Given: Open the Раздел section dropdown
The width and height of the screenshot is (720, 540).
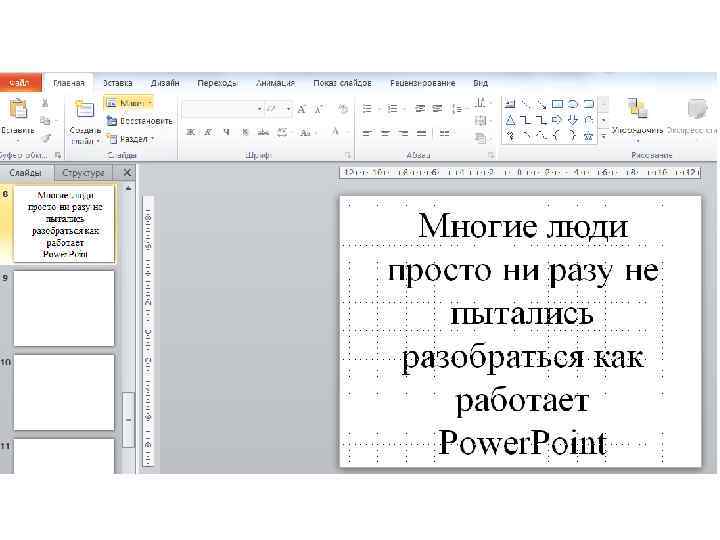Looking at the screenshot, I should point(131,139).
